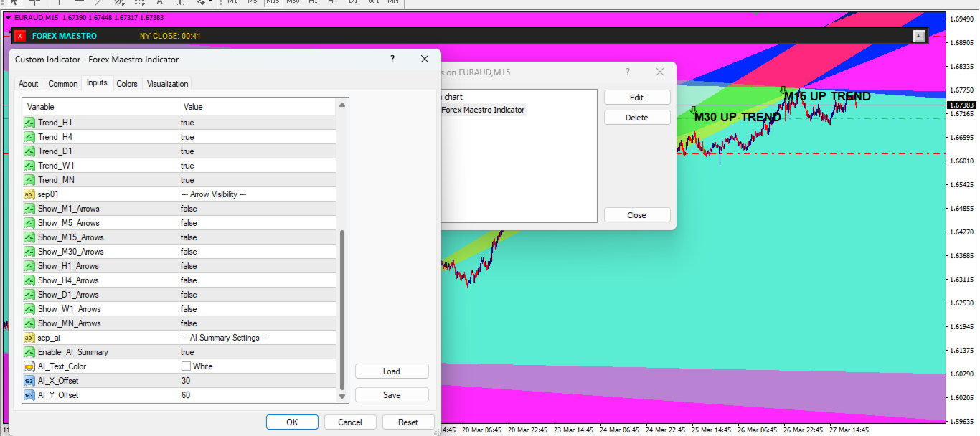The height and width of the screenshot is (436, 980).
Task: Click the inputs list scrollbar down arrow
Action: pos(342,396)
